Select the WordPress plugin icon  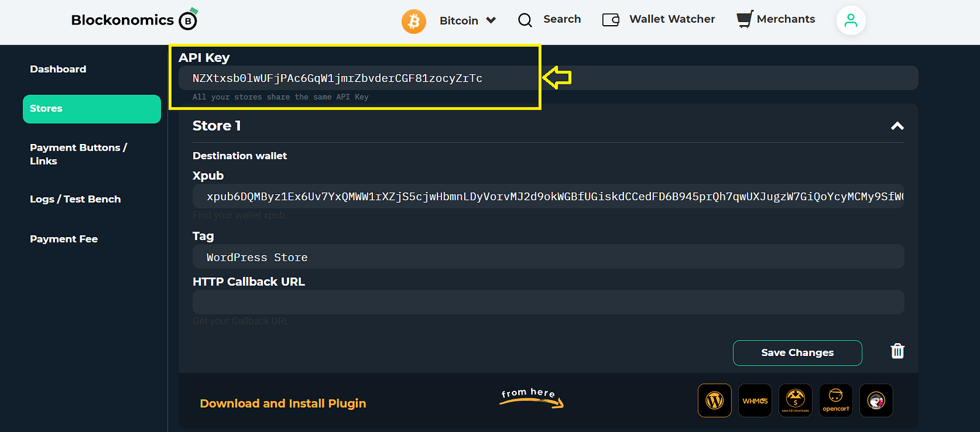(715, 401)
